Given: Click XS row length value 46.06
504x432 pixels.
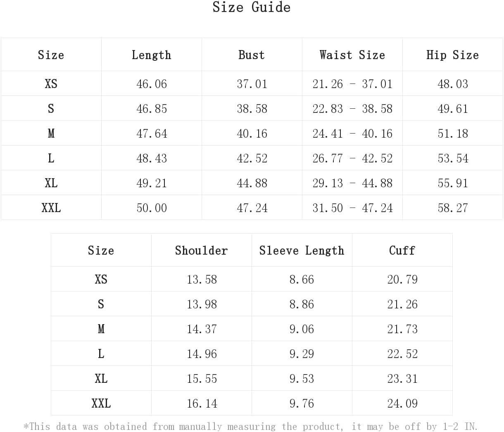Looking at the screenshot, I should pos(152,84).
